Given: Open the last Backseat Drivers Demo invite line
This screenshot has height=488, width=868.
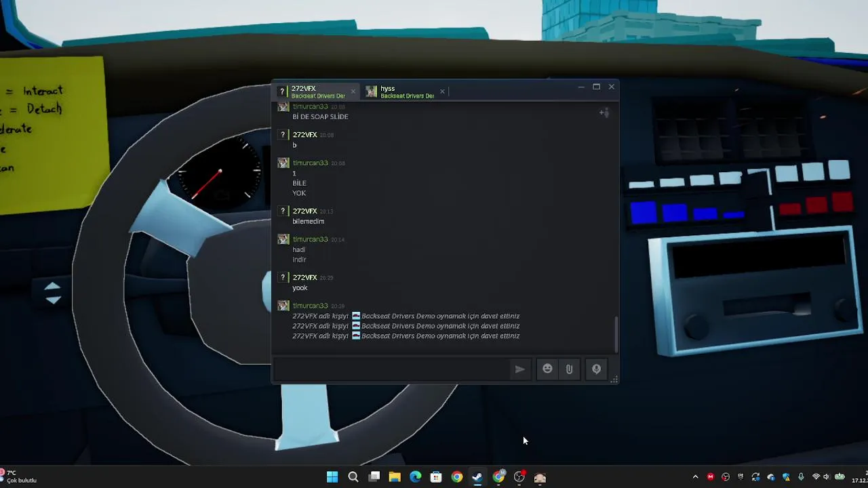Looking at the screenshot, I should pyautogui.click(x=406, y=336).
